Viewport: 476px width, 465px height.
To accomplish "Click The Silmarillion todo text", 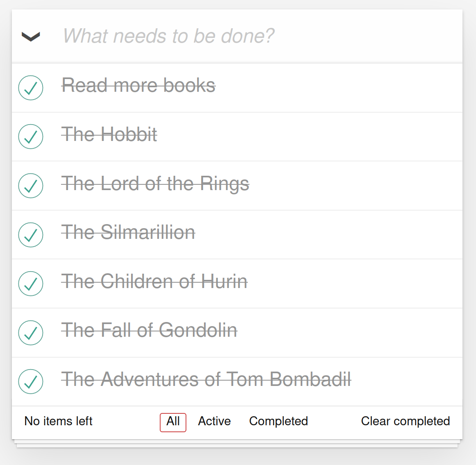I will pos(128,232).
